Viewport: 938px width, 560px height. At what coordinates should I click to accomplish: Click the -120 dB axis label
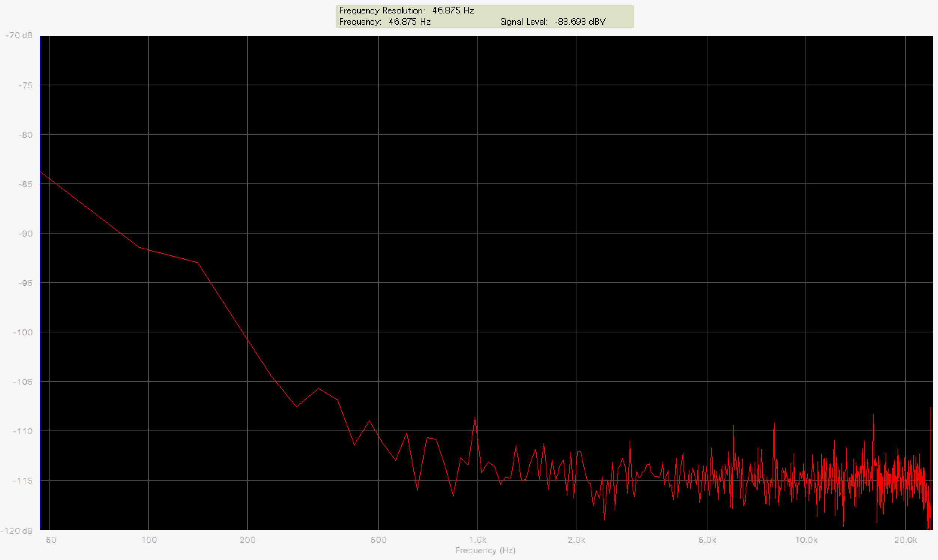coord(16,531)
